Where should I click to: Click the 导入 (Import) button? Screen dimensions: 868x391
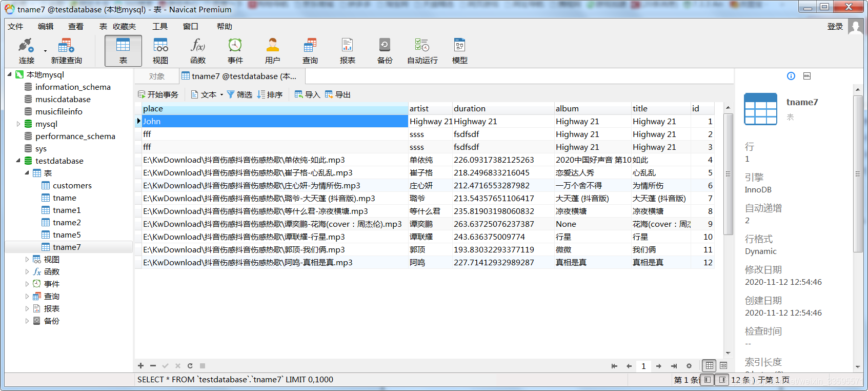[307, 94]
